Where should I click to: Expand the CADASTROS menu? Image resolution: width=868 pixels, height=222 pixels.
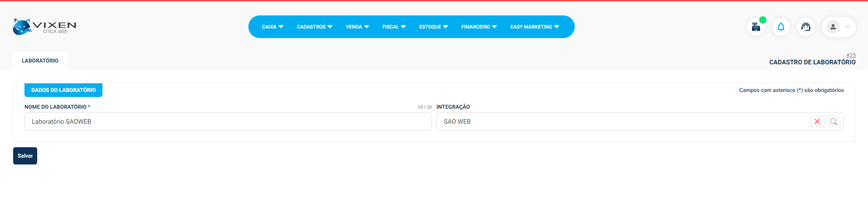point(314,27)
